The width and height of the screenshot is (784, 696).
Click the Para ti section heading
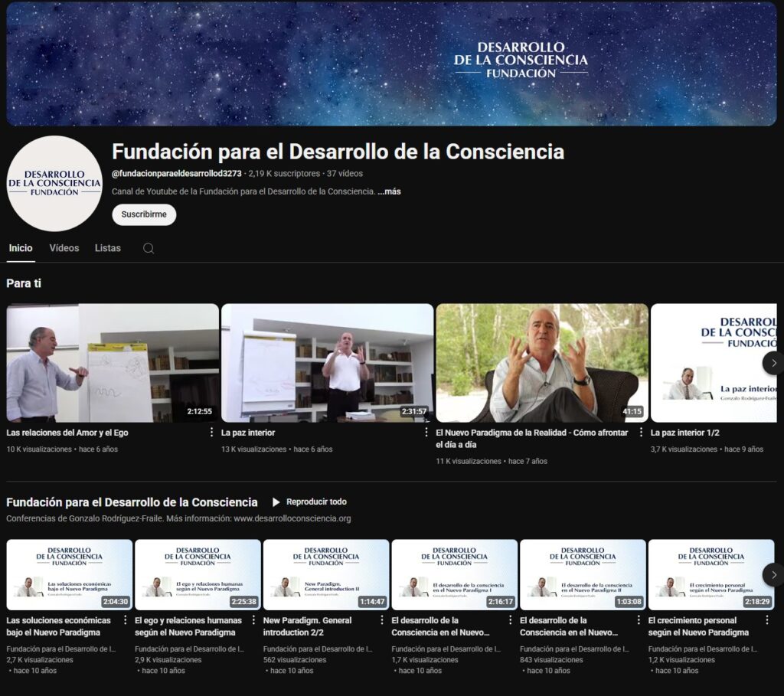pos(24,283)
